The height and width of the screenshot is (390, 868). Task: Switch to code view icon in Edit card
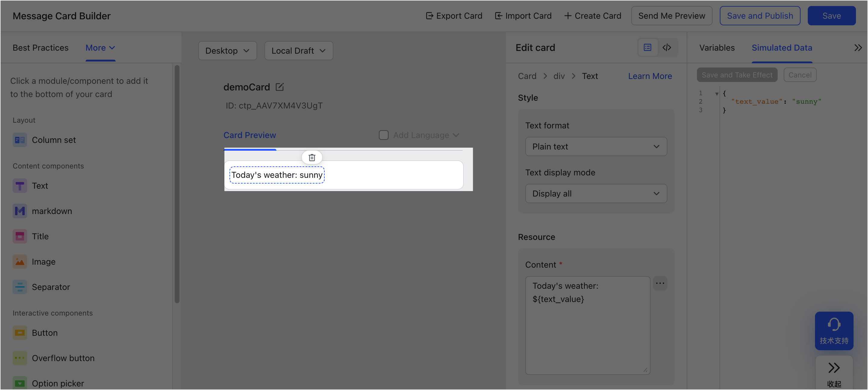pyautogui.click(x=667, y=48)
